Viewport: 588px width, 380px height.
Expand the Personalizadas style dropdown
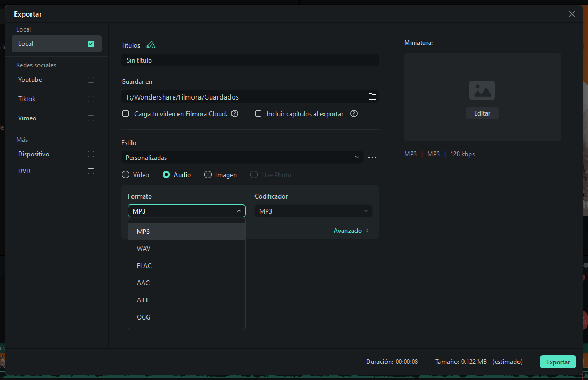pyautogui.click(x=242, y=158)
